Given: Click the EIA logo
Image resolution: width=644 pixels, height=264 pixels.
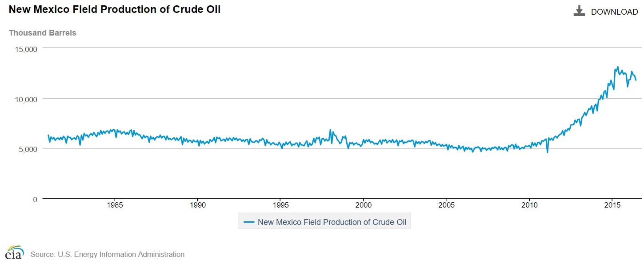Looking at the screenshot, I should [x=14, y=252].
